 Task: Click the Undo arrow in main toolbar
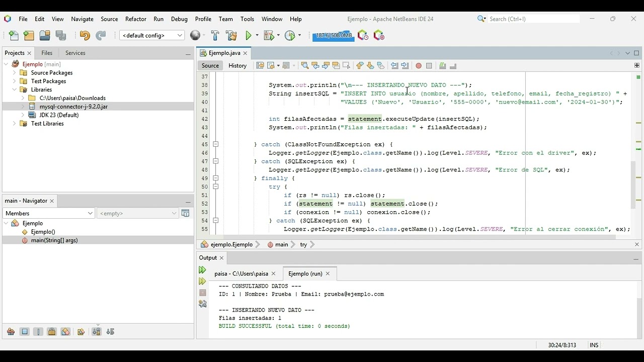pyautogui.click(x=85, y=35)
